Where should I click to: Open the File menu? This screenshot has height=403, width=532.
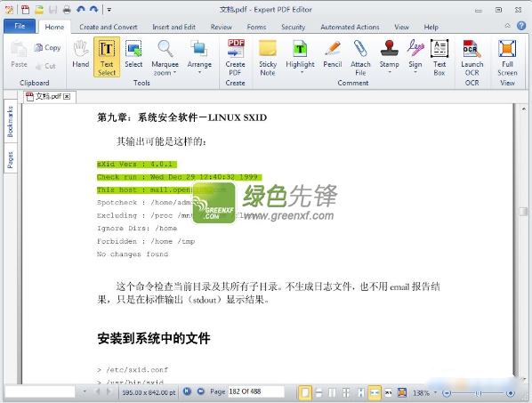[x=20, y=26]
